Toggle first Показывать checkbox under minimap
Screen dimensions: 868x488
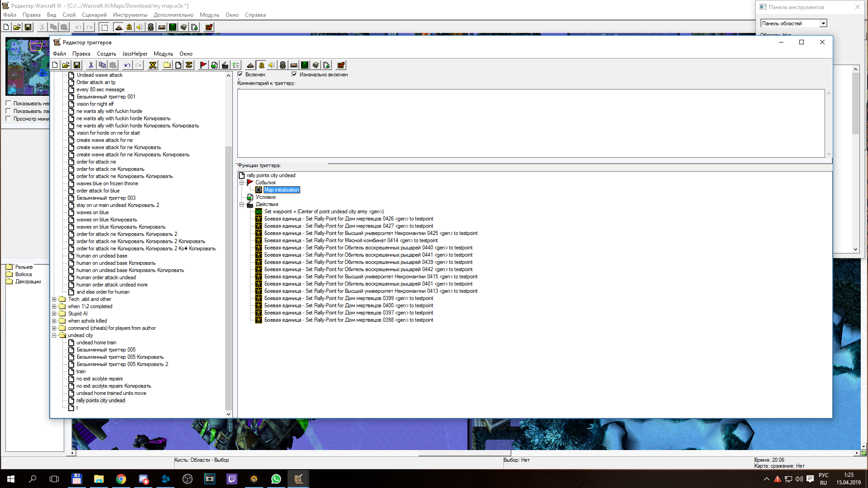8,103
